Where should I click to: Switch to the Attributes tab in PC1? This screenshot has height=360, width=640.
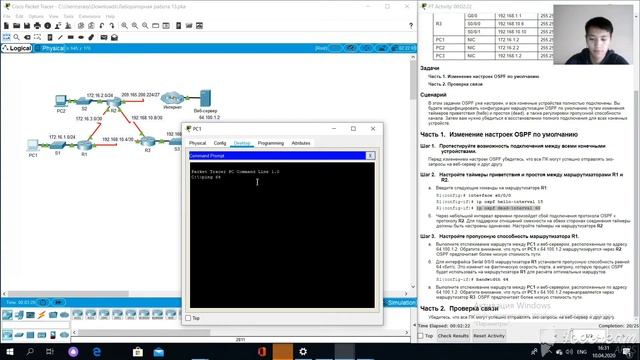click(x=301, y=143)
